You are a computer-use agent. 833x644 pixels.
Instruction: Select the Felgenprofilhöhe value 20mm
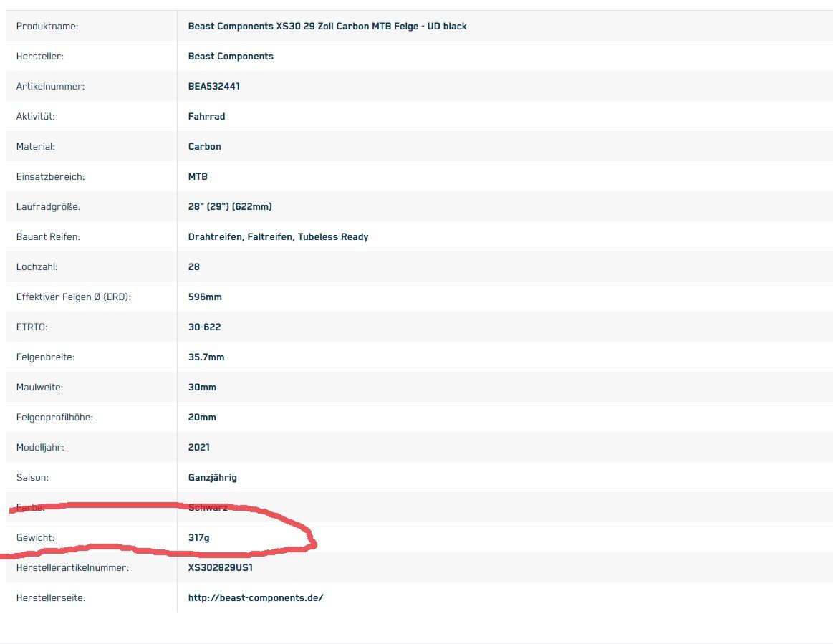(x=201, y=417)
